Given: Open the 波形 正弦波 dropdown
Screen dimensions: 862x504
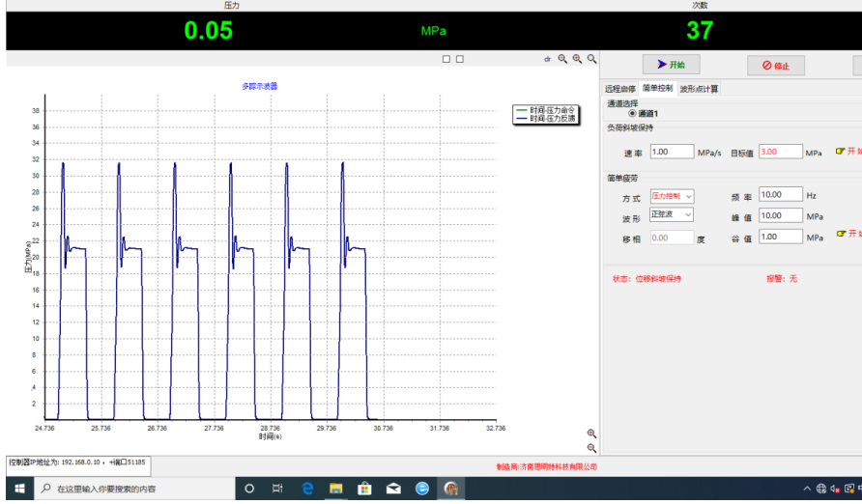Looking at the screenshot, I should click(672, 214).
